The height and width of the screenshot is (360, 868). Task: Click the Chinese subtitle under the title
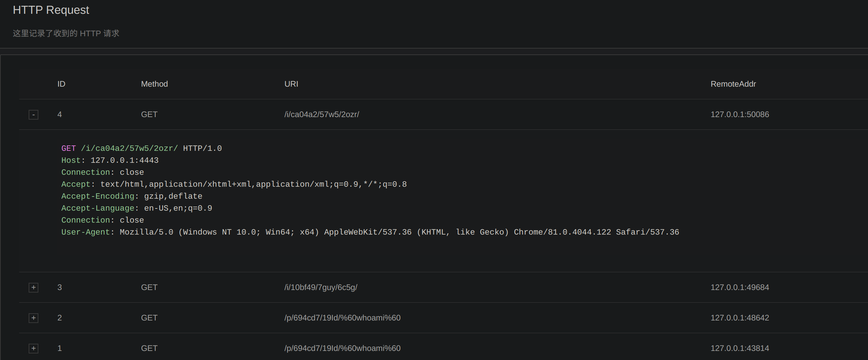pyautogui.click(x=66, y=33)
